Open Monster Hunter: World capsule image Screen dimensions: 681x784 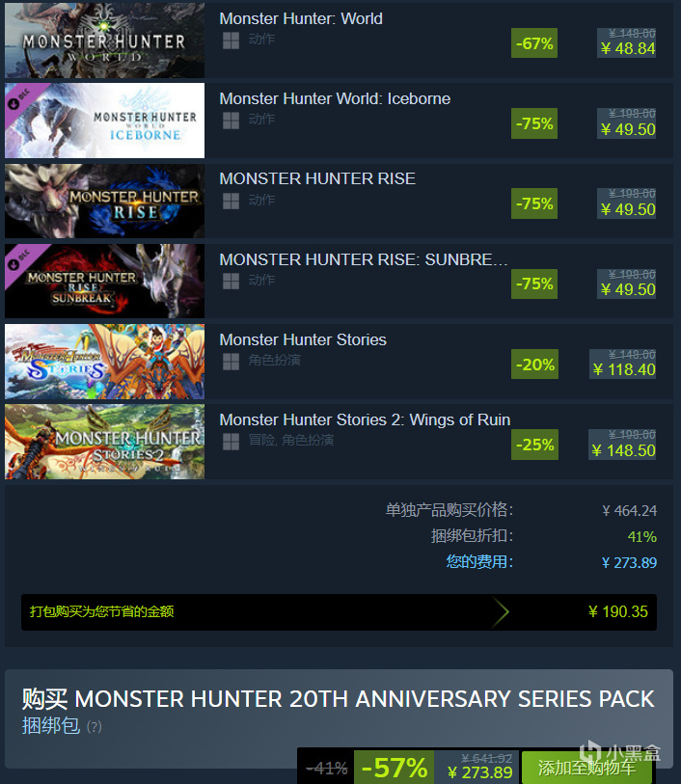click(x=104, y=40)
